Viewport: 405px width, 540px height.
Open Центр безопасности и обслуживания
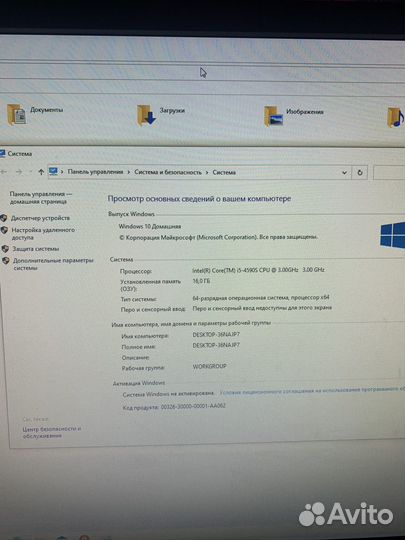click(x=52, y=432)
